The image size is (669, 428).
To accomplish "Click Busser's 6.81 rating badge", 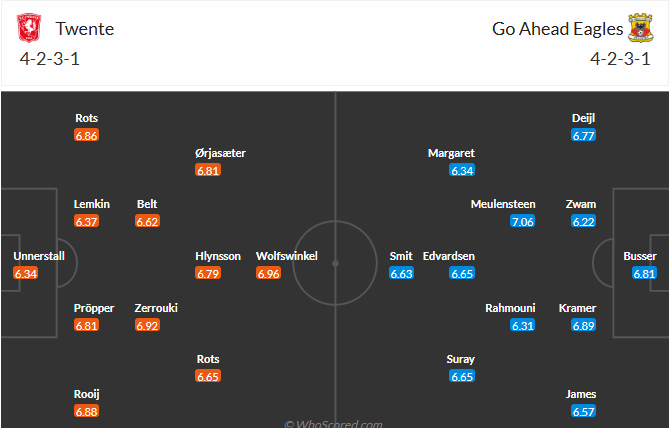I will coord(644,273).
